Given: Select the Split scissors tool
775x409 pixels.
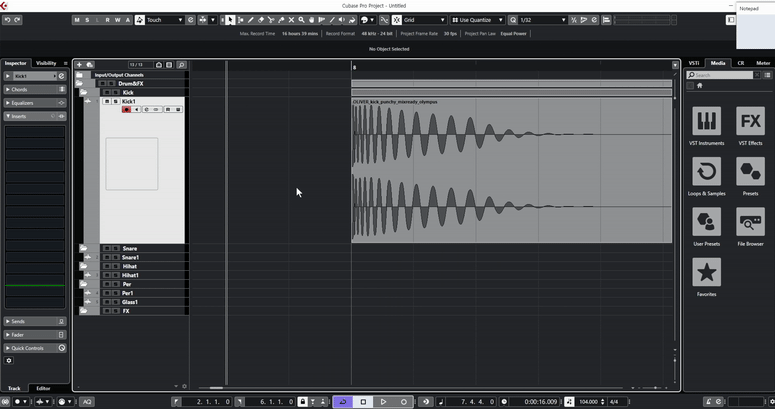Looking at the screenshot, I should point(271,20).
